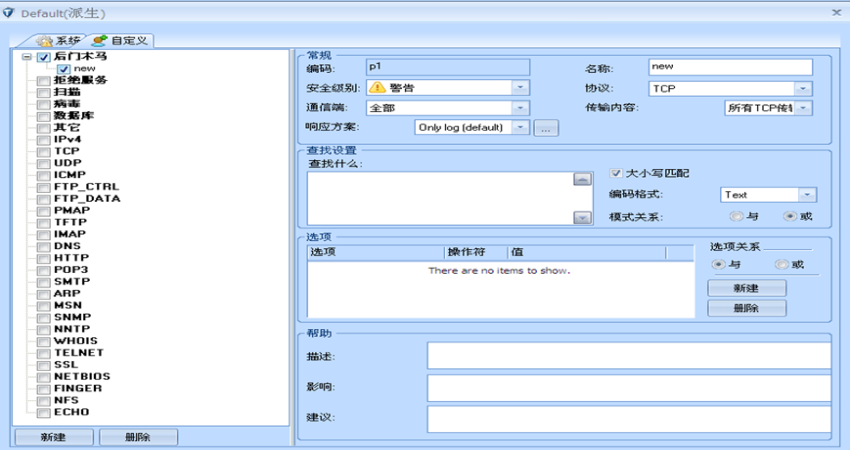The image size is (850, 450).
Task: Switch to the 自定义 tab
Action: pos(120,41)
